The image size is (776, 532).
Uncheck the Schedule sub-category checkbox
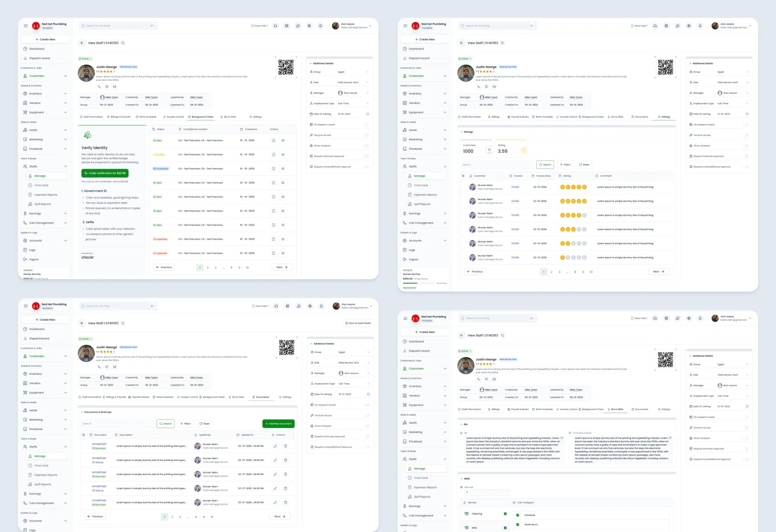[518, 515]
